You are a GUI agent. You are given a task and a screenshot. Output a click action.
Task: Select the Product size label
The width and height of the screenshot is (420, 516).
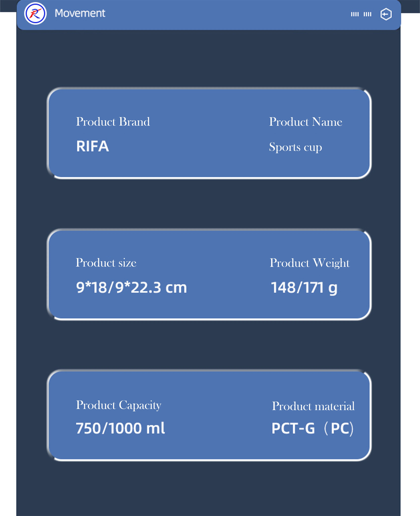tap(106, 263)
